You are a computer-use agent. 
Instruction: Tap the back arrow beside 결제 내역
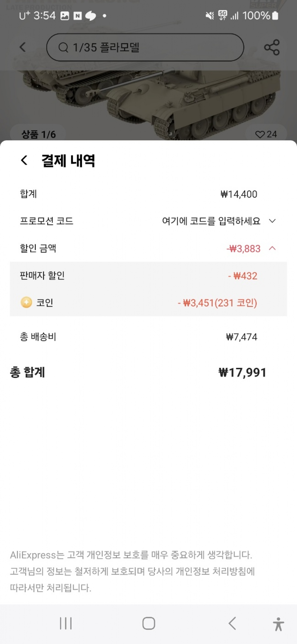pos(24,160)
